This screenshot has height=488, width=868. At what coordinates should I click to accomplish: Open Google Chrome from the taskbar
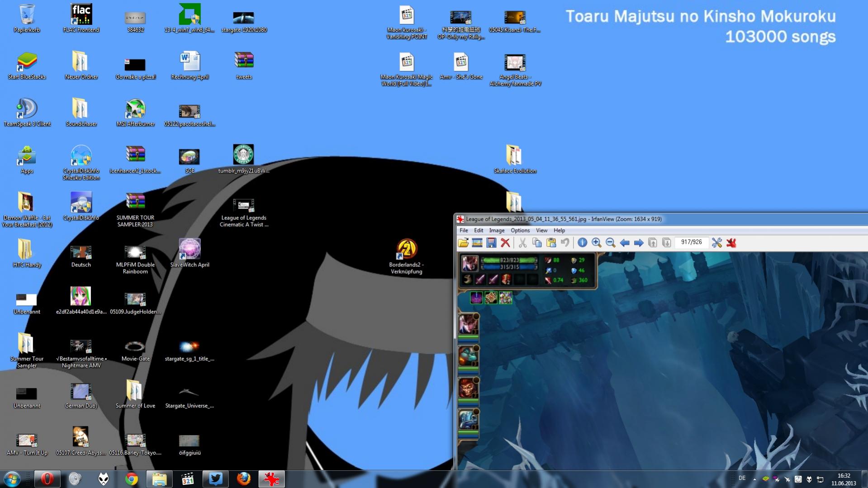click(x=131, y=479)
